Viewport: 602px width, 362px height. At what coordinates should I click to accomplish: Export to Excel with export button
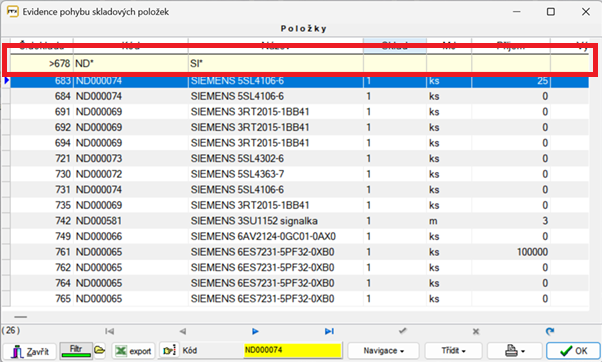point(133,351)
